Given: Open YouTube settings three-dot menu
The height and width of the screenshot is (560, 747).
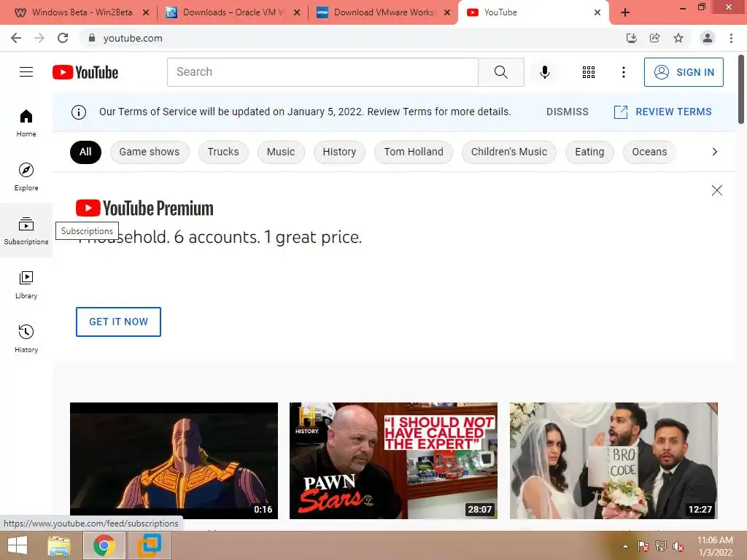Looking at the screenshot, I should point(623,72).
